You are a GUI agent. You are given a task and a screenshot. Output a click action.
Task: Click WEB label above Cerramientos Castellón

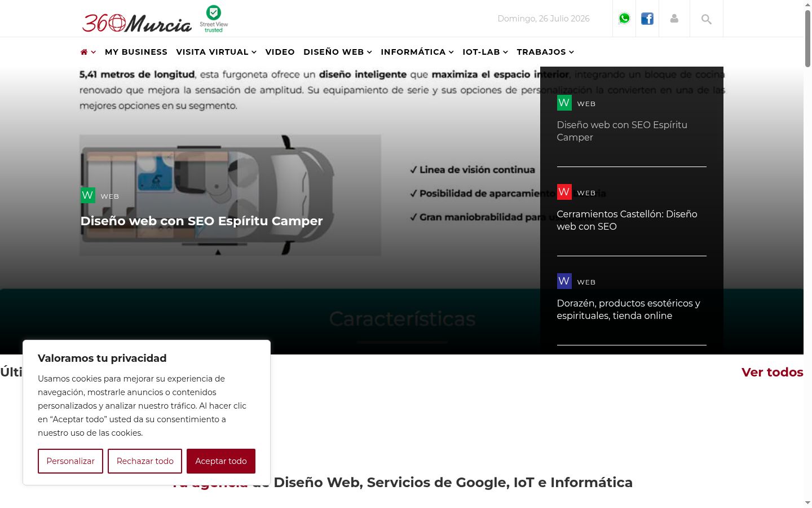pyautogui.click(x=586, y=193)
